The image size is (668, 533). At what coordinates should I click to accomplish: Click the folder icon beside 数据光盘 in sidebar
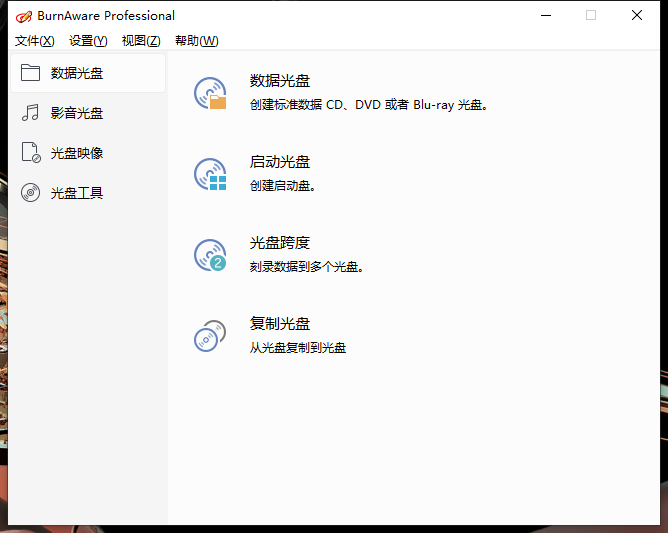click(30, 73)
